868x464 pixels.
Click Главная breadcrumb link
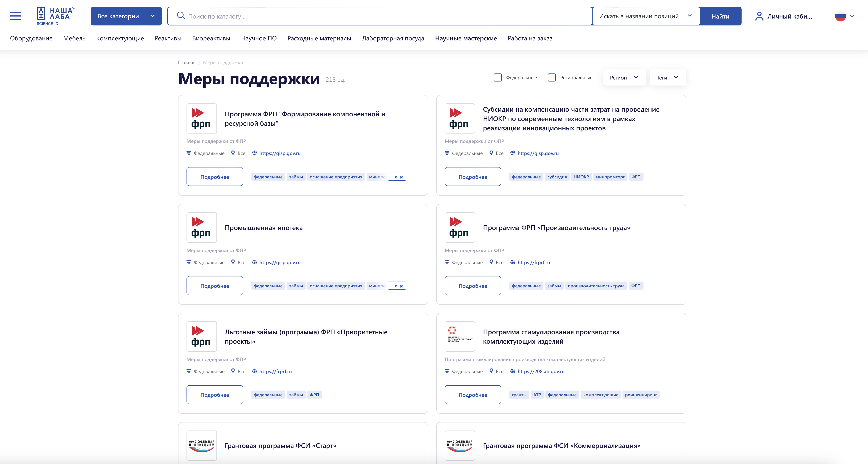[x=187, y=62]
